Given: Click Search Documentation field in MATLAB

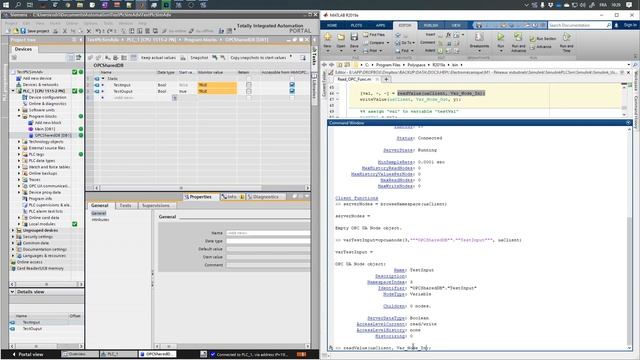Looking at the screenshot, I should (578, 25).
